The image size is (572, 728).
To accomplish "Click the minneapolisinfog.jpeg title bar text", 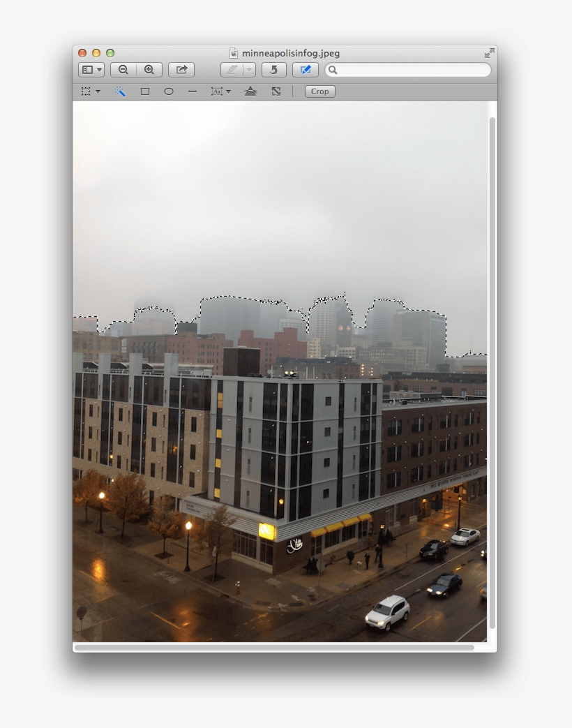I will (290, 52).
